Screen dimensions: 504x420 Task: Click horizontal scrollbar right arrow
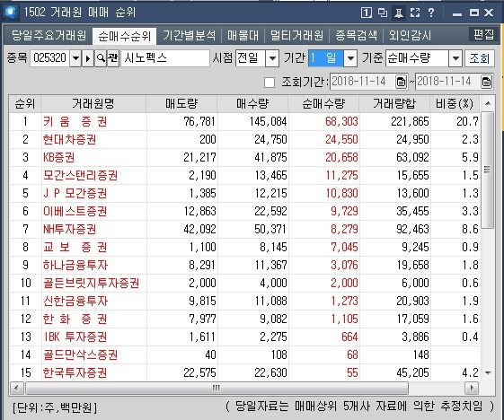point(472,388)
